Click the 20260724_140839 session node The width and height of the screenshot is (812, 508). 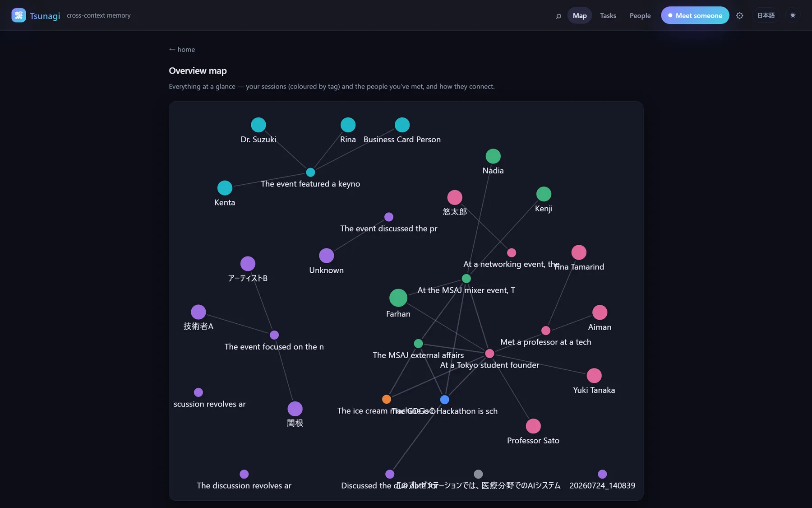[x=602, y=474]
